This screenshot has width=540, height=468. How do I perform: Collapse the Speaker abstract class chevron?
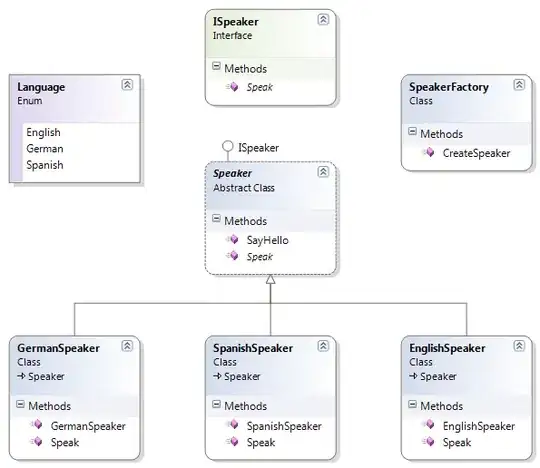coord(323,171)
